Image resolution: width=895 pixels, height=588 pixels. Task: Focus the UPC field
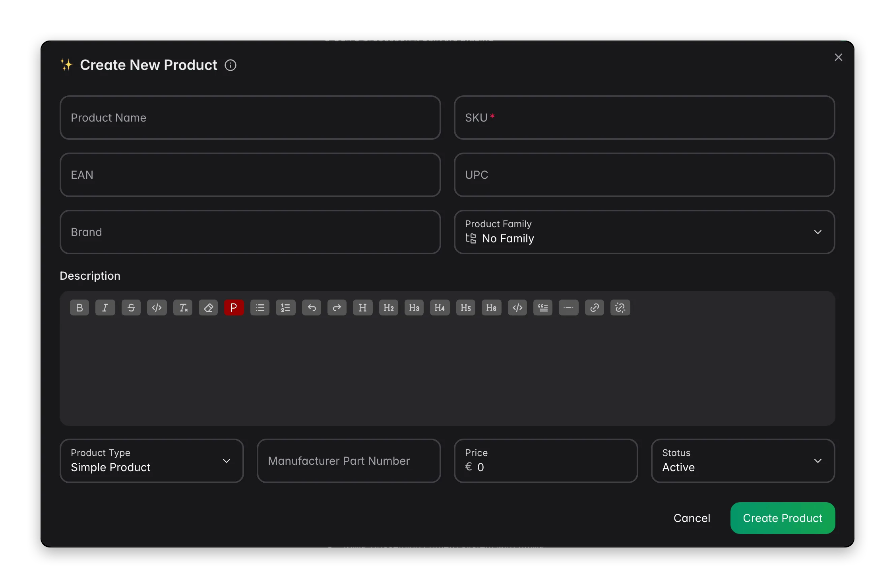644,175
